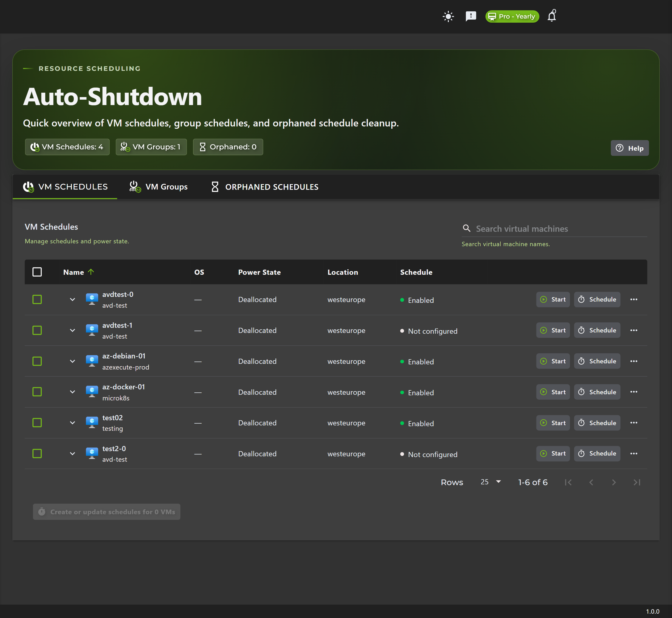Select the test2-0 row checkbox
The height and width of the screenshot is (618, 672).
[37, 453]
